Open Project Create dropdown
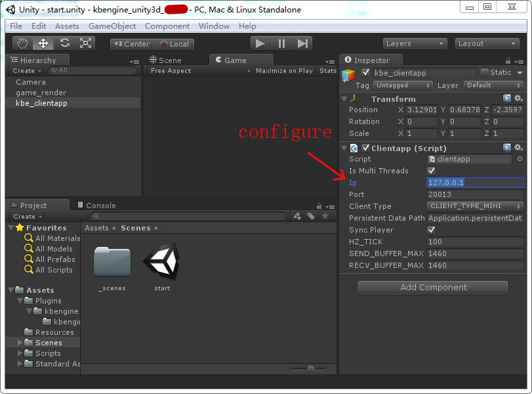Image resolution: width=532 pixels, height=394 pixels. click(x=27, y=216)
